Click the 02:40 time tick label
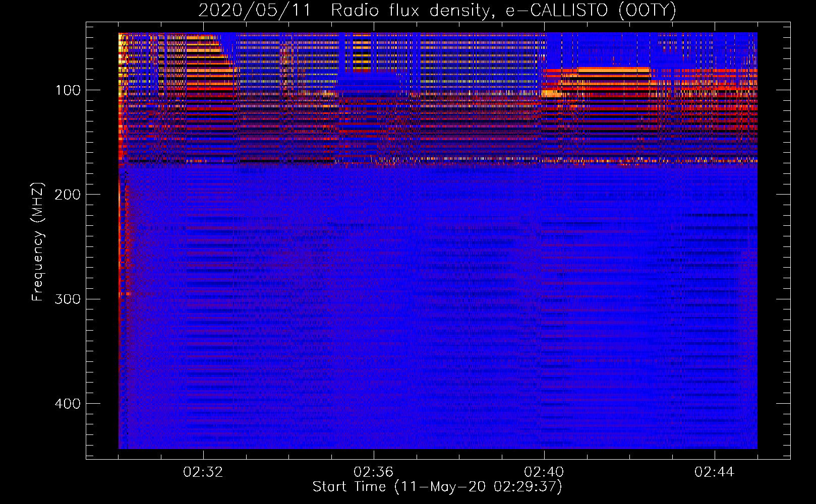The width and height of the screenshot is (816, 504). click(x=544, y=472)
